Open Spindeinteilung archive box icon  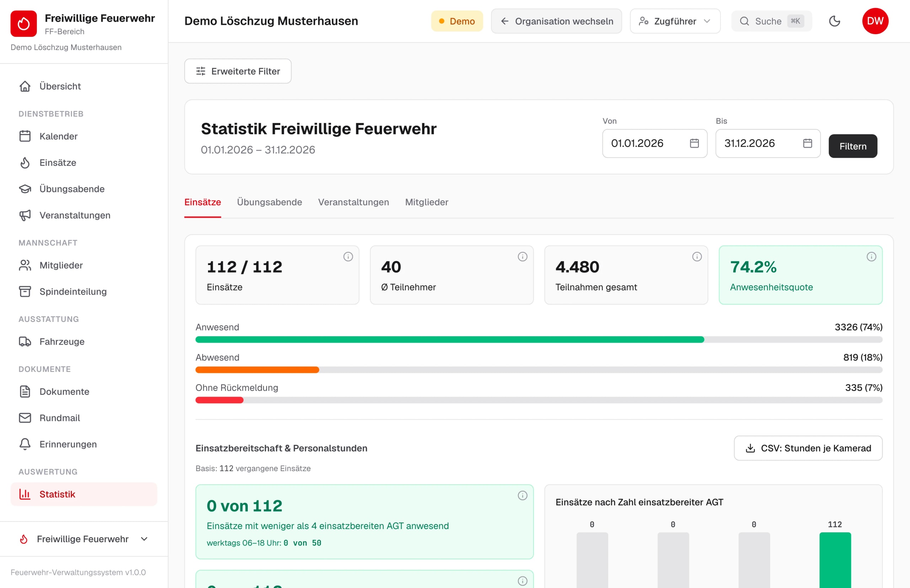25,292
